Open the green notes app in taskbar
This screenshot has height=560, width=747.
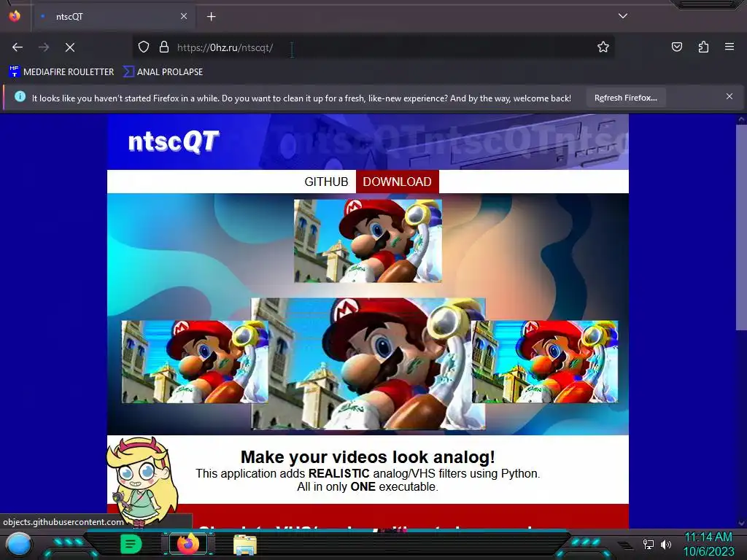point(131,544)
